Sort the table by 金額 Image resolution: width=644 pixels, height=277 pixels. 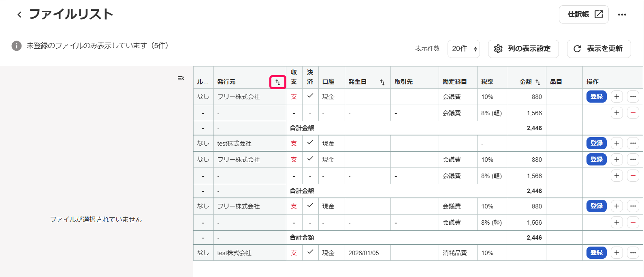538,82
